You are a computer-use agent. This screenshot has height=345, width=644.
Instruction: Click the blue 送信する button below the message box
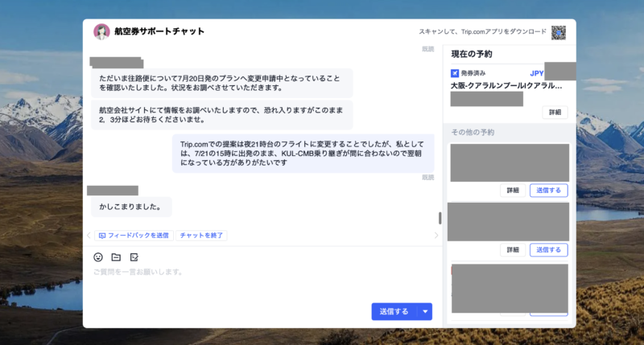coord(394,312)
